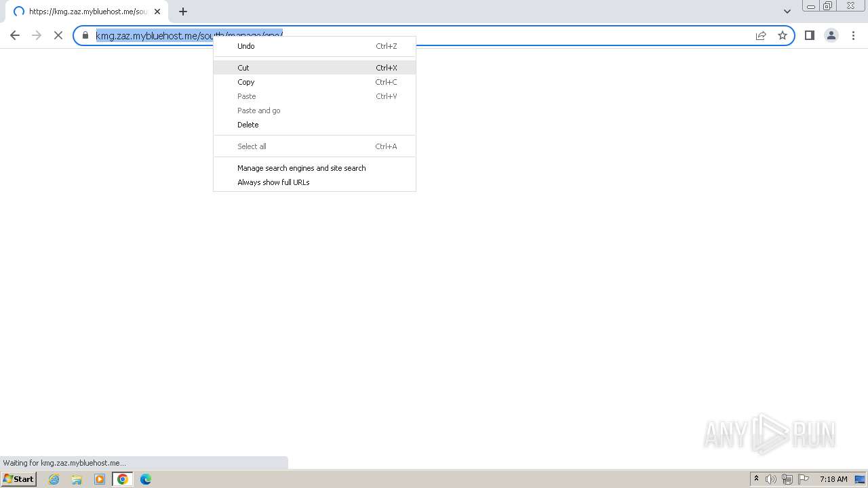Expand the tab search chevron
The width and height of the screenshot is (868, 488).
[787, 12]
